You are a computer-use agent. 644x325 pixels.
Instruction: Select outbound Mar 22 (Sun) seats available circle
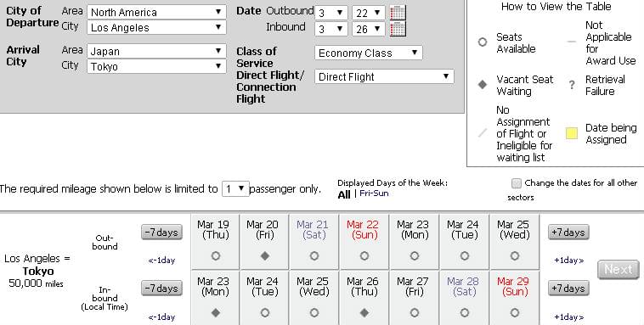pos(364,256)
